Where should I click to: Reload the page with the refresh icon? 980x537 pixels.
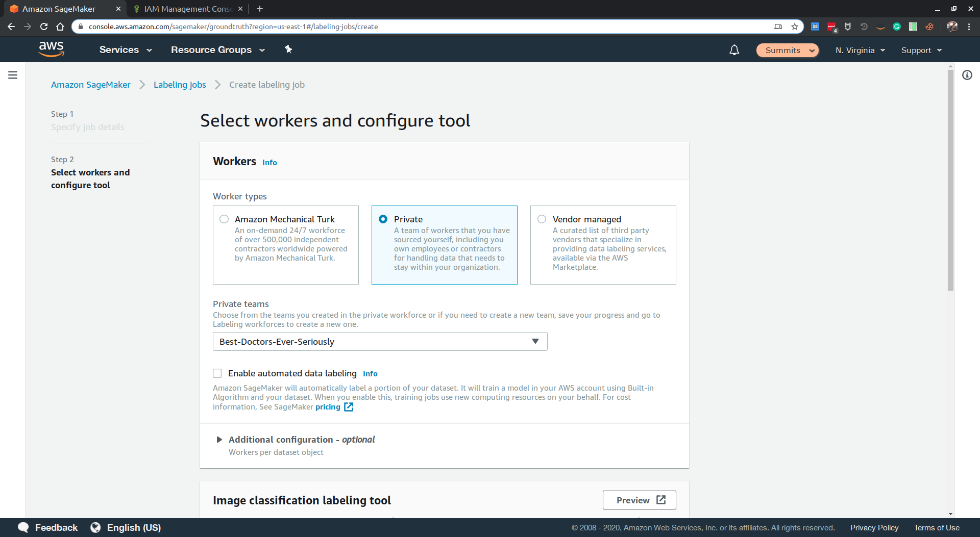44,27
